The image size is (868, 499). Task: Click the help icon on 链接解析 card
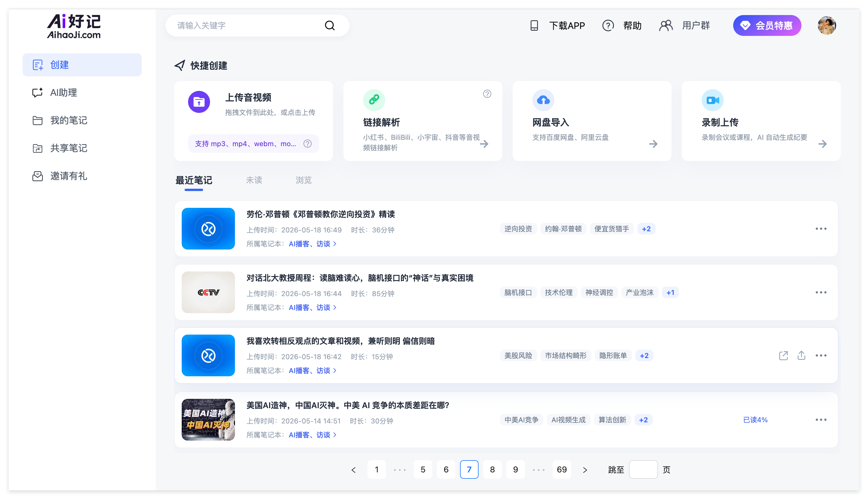[x=487, y=93]
